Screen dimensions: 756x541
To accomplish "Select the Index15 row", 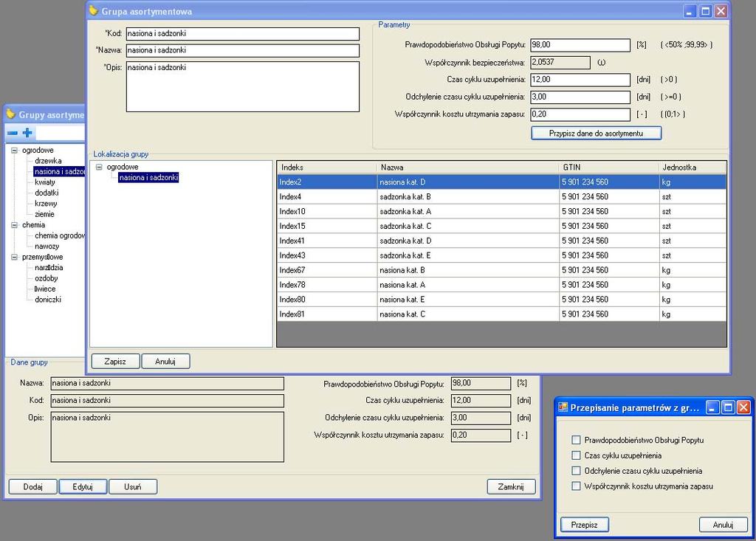I will click(501, 226).
